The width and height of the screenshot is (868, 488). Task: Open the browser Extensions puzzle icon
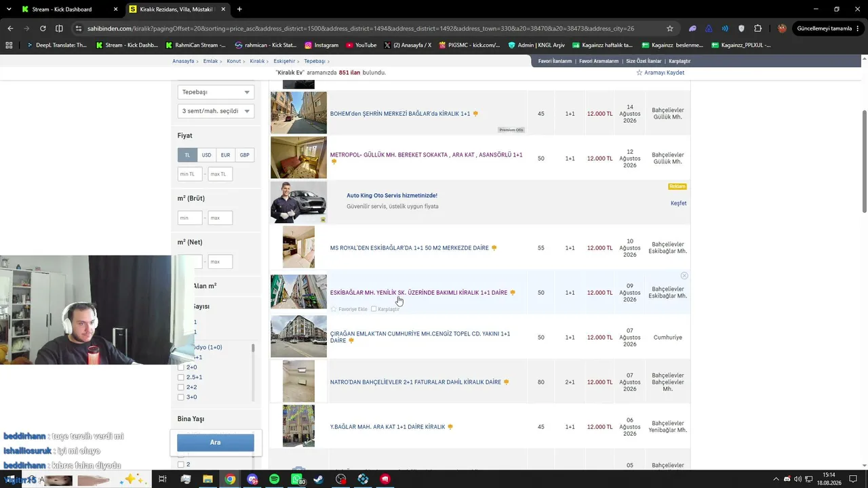click(757, 28)
